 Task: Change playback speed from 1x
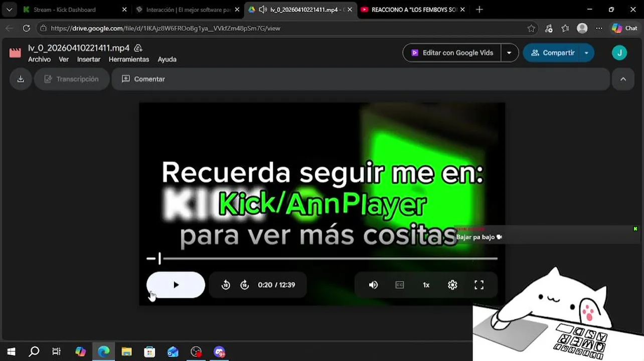pyautogui.click(x=426, y=285)
